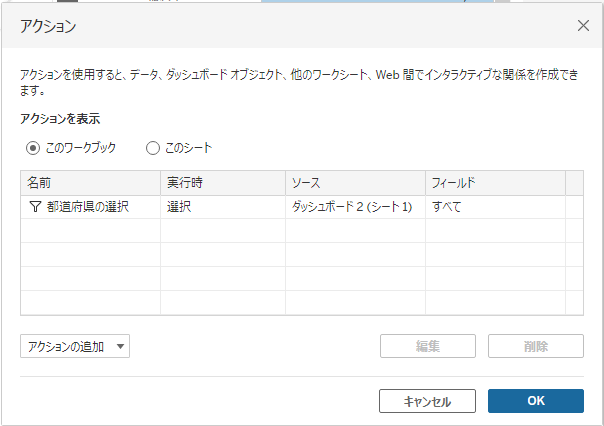The height and width of the screenshot is (426, 604).
Task: Click the filter icon beside 都道府県の選択
Action: point(35,207)
